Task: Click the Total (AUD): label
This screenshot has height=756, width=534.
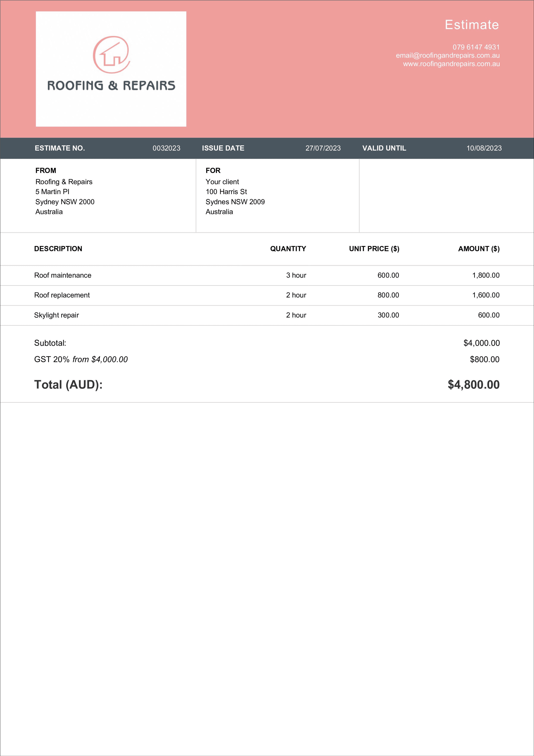Action: pos(68,385)
